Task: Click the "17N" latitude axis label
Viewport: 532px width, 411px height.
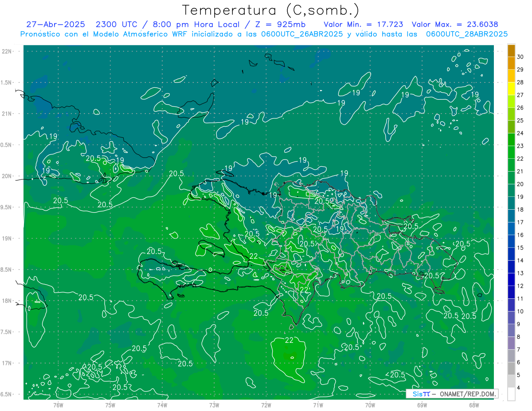Action: coord(7,363)
